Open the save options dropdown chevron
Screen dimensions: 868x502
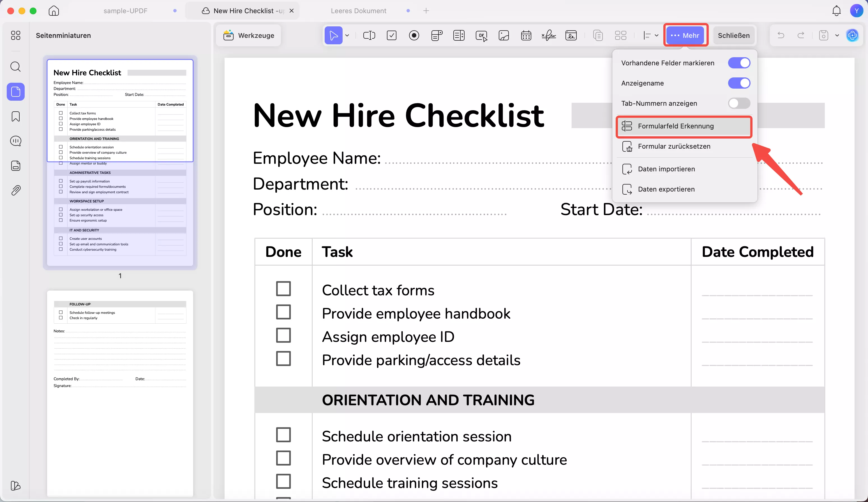[837, 36]
